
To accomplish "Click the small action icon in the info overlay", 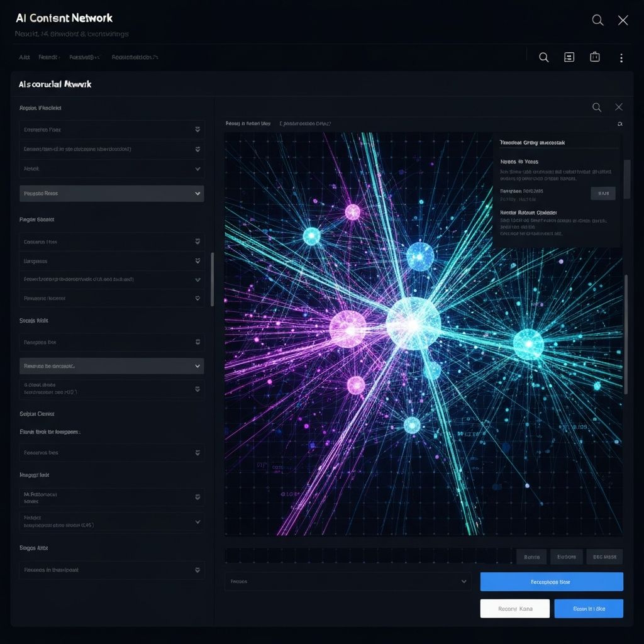I will tap(602, 193).
